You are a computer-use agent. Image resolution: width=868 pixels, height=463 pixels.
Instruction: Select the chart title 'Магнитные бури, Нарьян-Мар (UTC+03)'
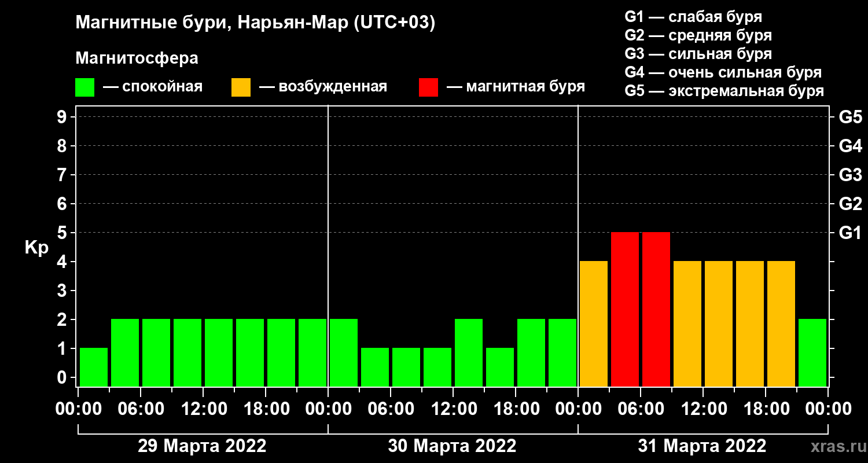(255, 23)
